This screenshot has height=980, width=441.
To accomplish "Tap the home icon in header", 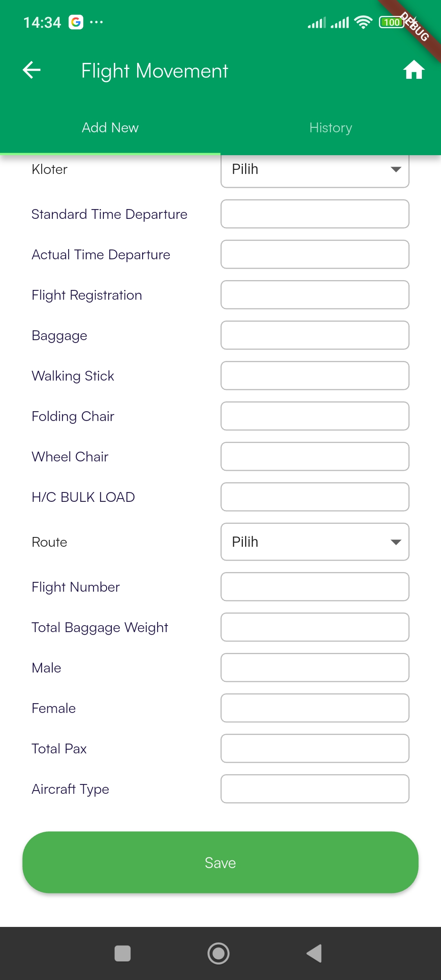I will point(414,70).
